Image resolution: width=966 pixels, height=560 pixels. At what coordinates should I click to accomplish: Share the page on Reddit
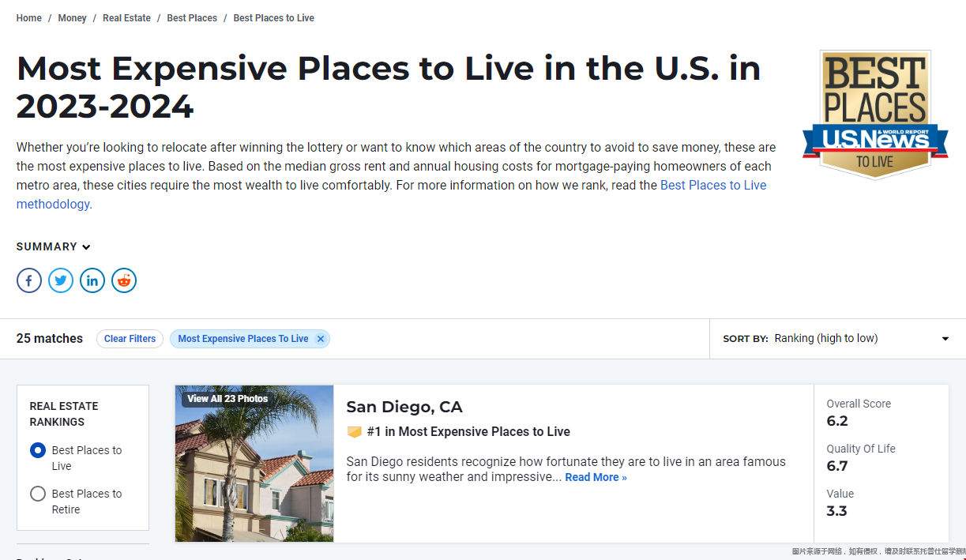(x=124, y=280)
